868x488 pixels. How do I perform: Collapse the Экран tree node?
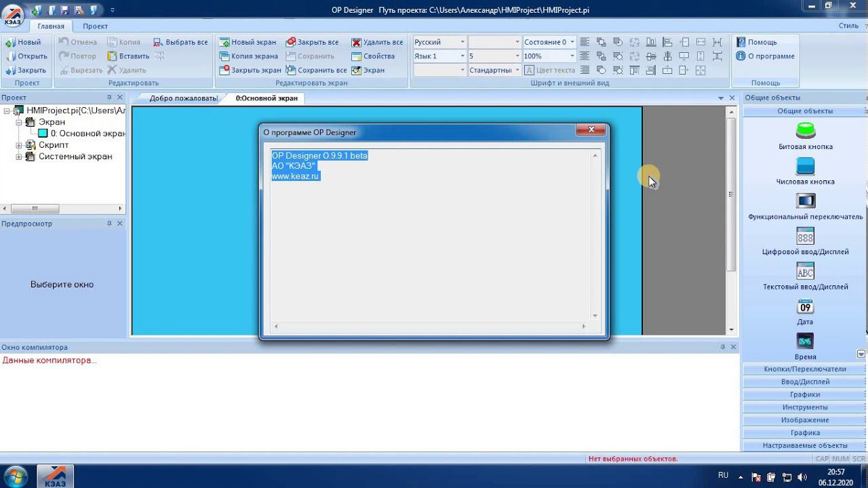20,123
